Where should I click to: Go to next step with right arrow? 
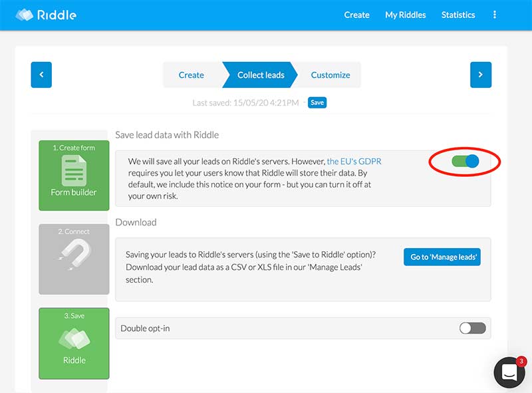point(481,74)
